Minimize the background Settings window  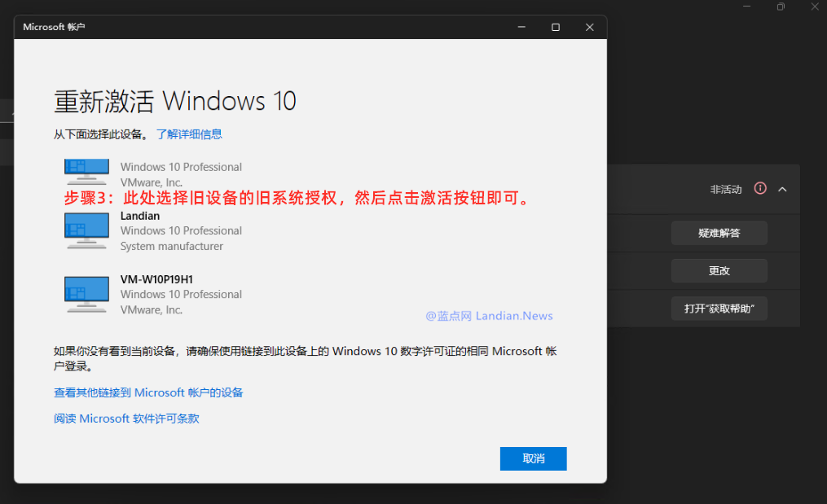(747, 7)
